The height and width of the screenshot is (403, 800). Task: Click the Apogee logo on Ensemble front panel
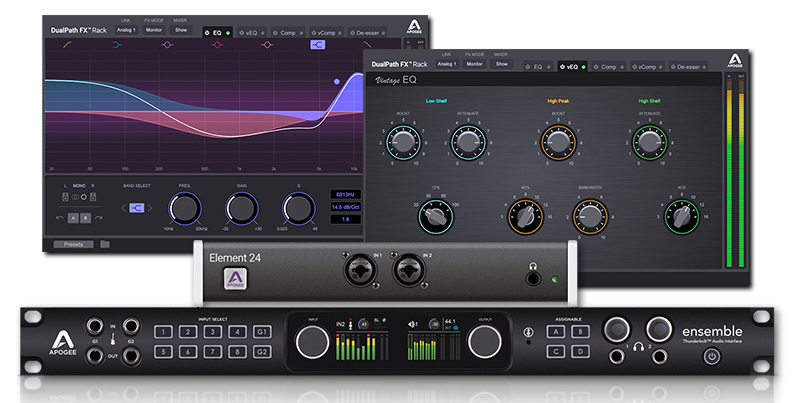(63, 342)
